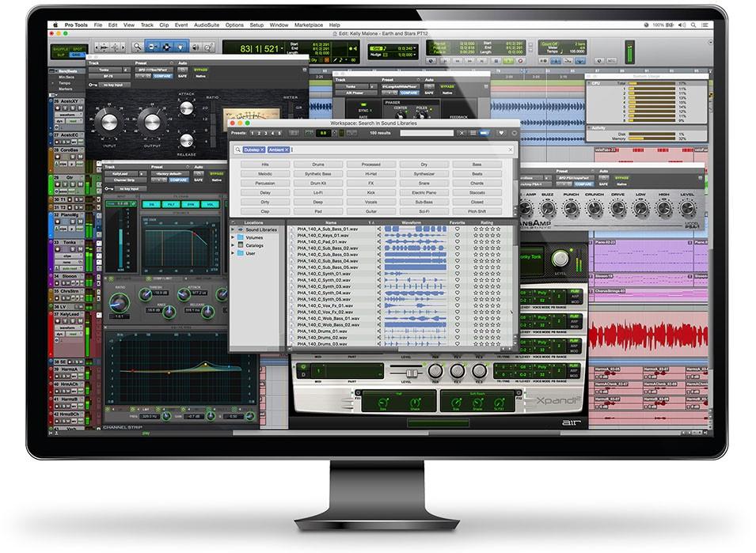Expand the Catalogs folder

click(234, 245)
